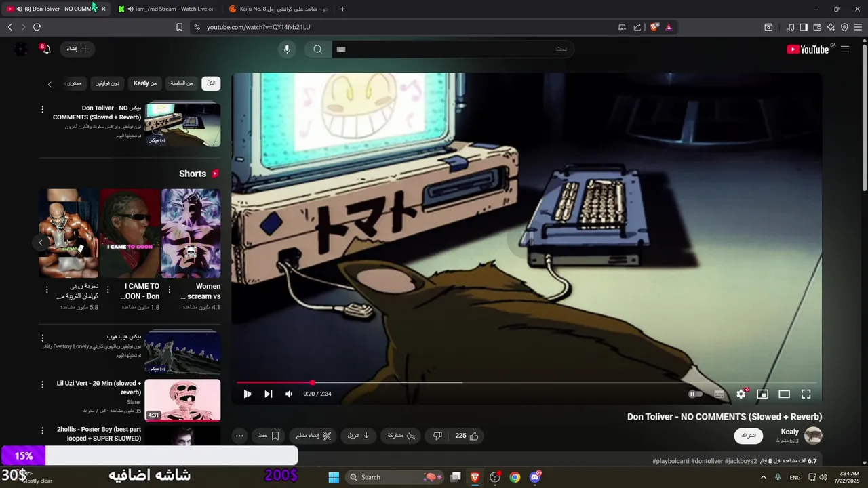Open options for 'Women scream vs' short
The width and height of the screenshot is (868, 488).
coord(169,289)
